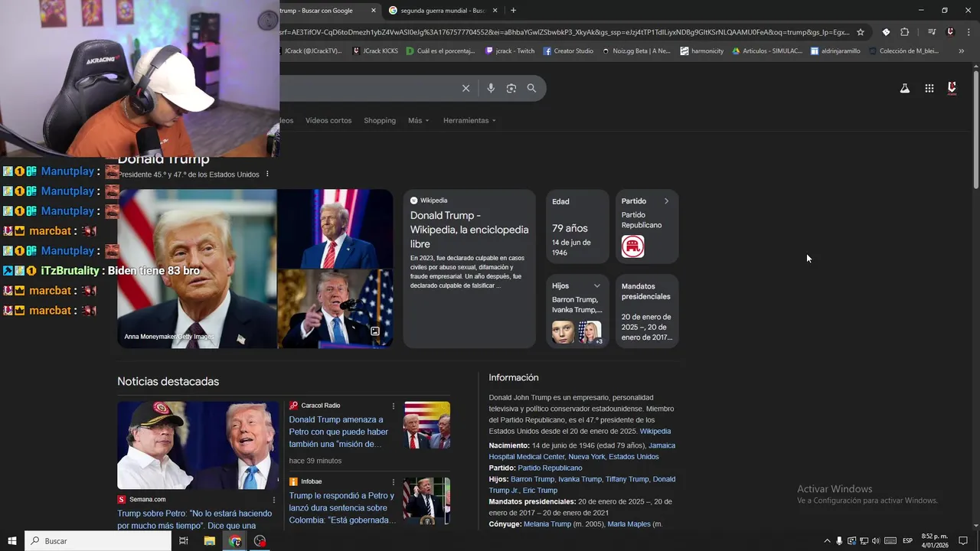Open the Windows Start menu

pyautogui.click(x=12, y=541)
